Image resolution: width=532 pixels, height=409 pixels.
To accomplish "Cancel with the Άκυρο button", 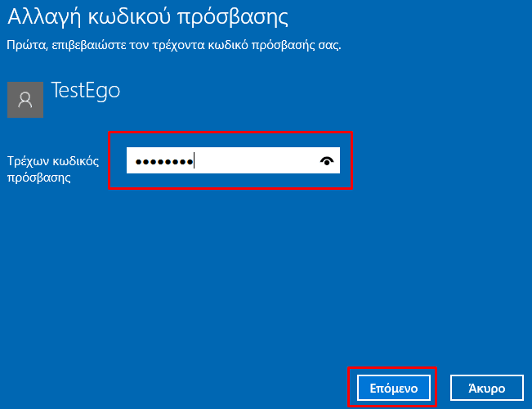I will pyautogui.click(x=487, y=388).
